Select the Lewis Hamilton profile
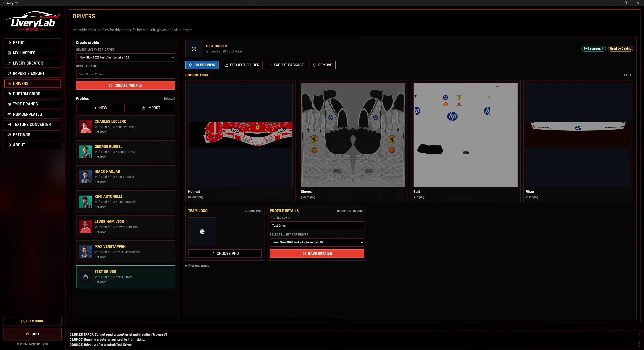Image resolution: width=644 pixels, height=350 pixels. tap(125, 227)
